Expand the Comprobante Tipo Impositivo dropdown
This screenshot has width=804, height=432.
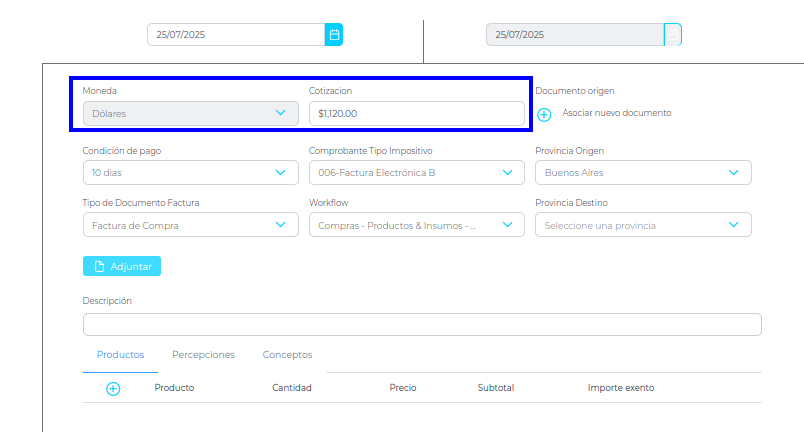pyautogui.click(x=416, y=172)
